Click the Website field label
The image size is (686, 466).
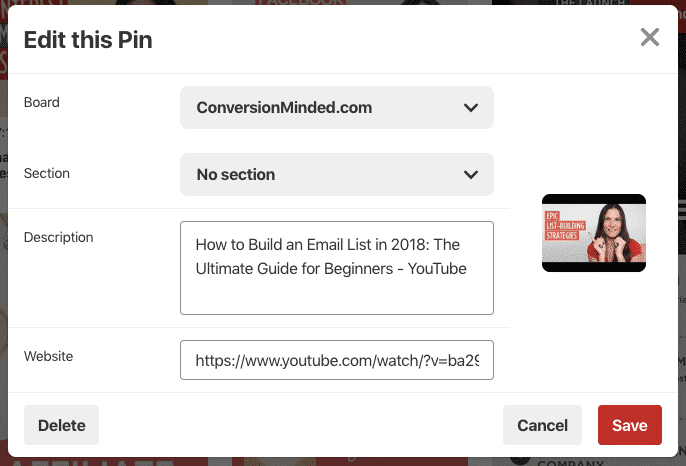coord(49,356)
